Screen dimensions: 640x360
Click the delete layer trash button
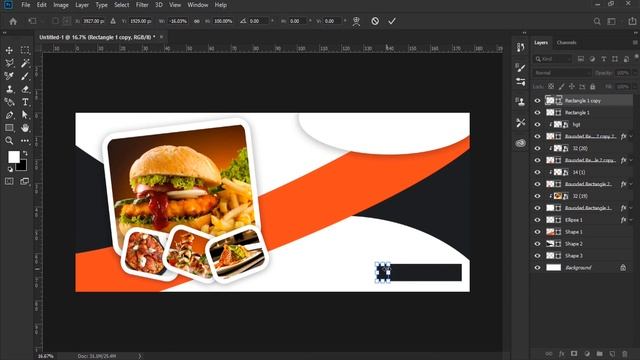pos(624,353)
